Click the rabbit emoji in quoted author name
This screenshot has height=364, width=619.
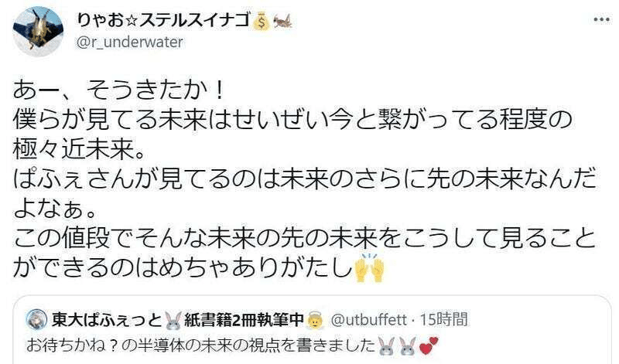(173, 320)
